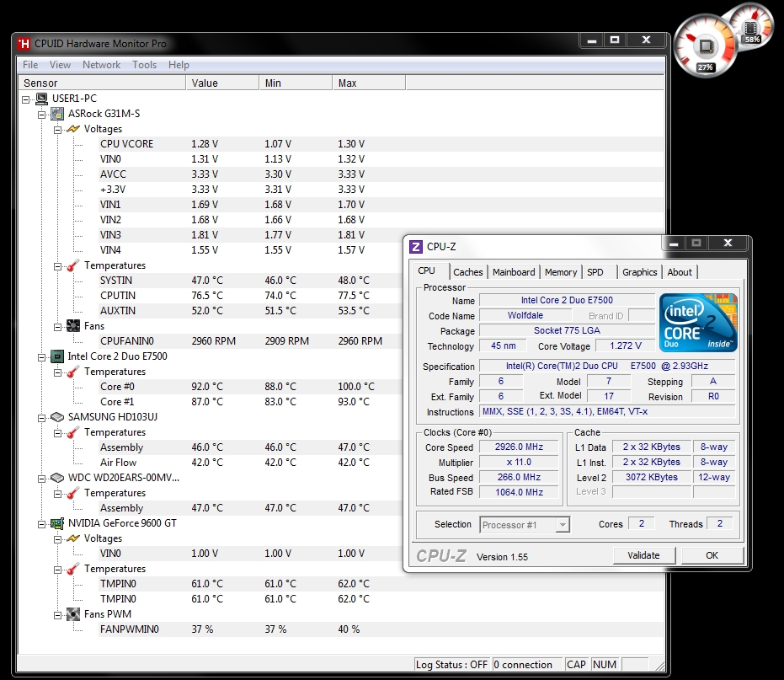Open the Tools menu
This screenshot has width=784, height=680.
click(x=145, y=65)
